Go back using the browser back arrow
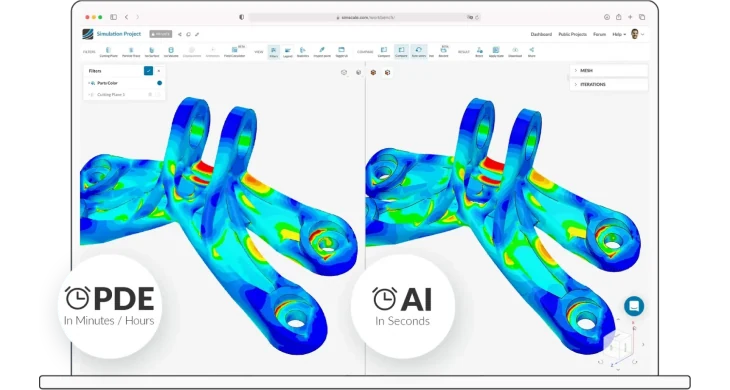Screen dimensions: 730x390 coord(126,17)
